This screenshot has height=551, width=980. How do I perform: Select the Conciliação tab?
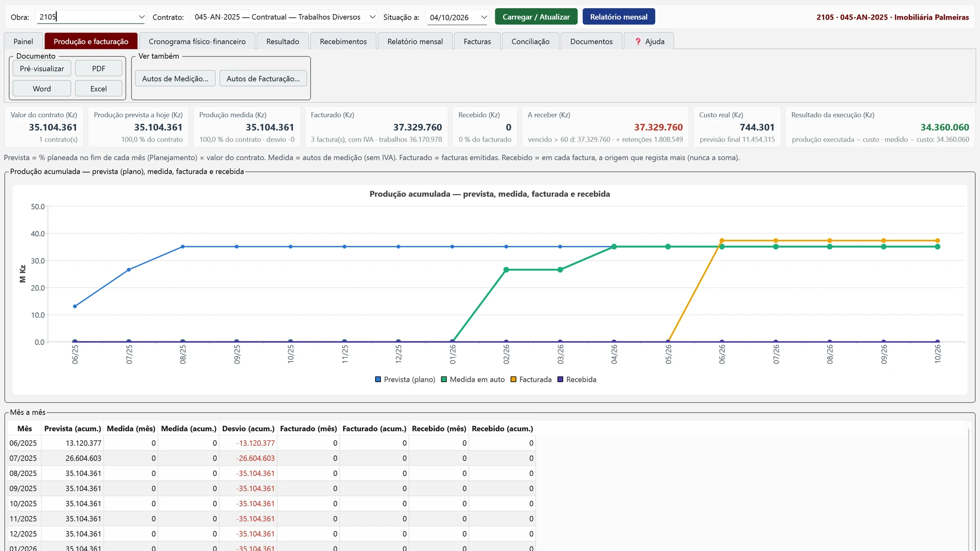[530, 41]
